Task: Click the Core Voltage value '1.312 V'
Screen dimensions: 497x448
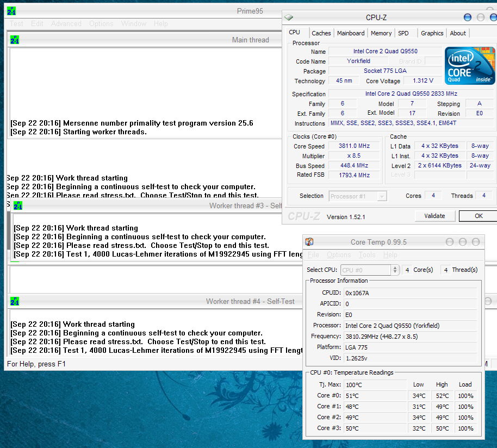Action: coord(423,81)
